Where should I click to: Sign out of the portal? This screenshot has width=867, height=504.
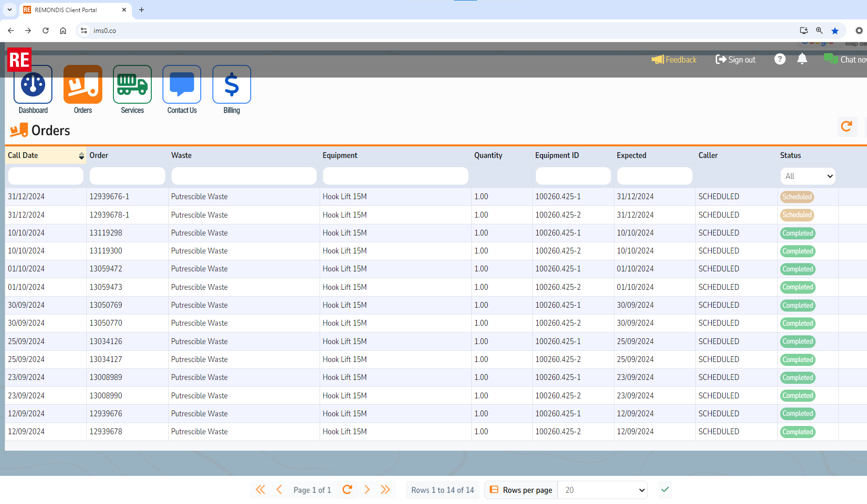tap(736, 60)
